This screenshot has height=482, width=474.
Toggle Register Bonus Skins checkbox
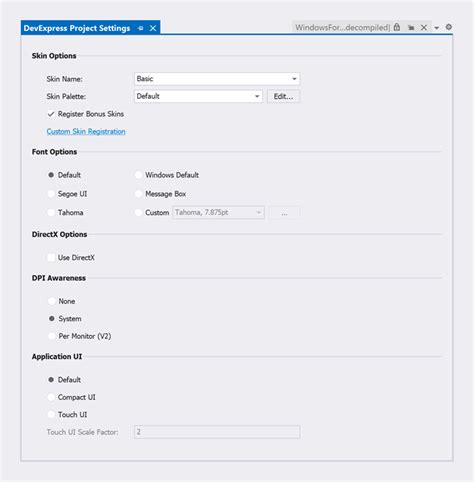51,114
